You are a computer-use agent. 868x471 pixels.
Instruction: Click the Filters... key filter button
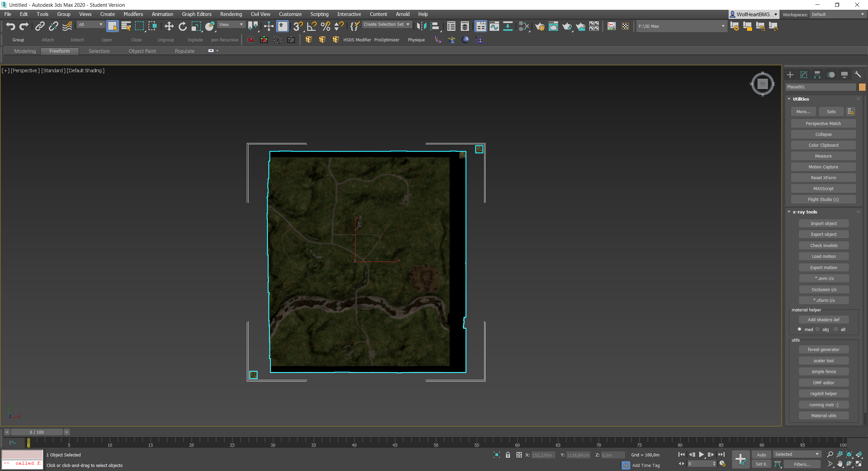[x=802, y=464]
